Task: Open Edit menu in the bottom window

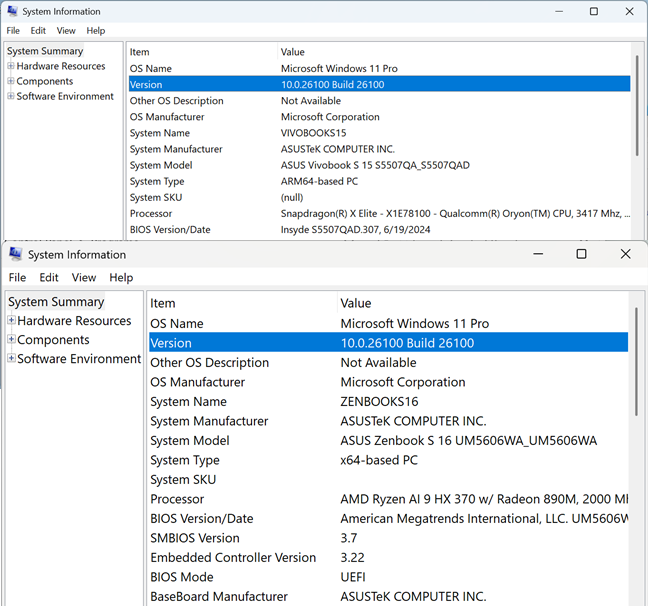Action: (49, 277)
